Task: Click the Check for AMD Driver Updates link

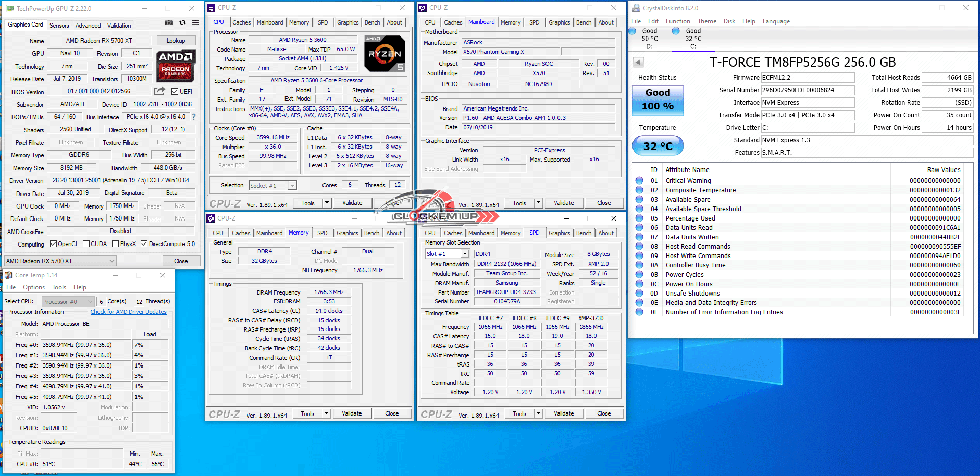Action: point(128,312)
